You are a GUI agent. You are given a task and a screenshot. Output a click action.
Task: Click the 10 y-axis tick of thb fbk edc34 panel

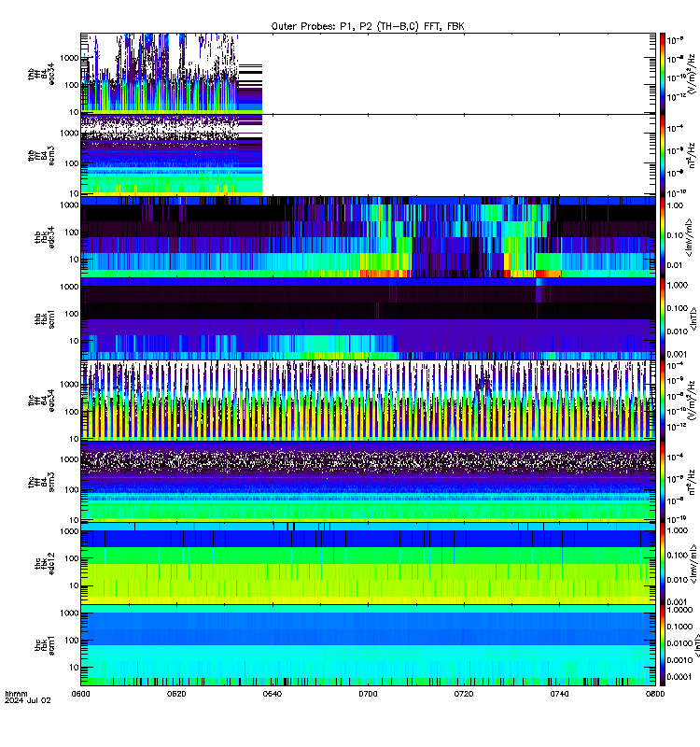(x=74, y=260)
